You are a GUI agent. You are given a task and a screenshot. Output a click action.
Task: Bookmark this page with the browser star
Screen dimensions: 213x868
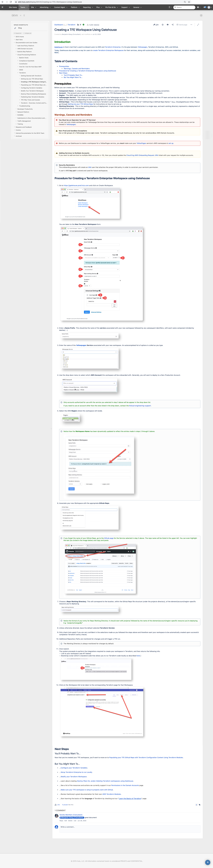(x=189, y=2)
